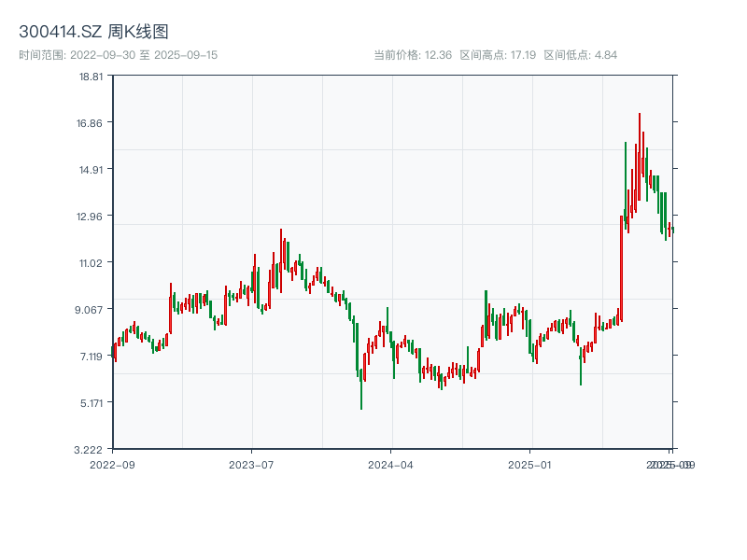Click the 5.171 y-axis price label
This screenshot has width=747, height=560.
coord(91,403)
